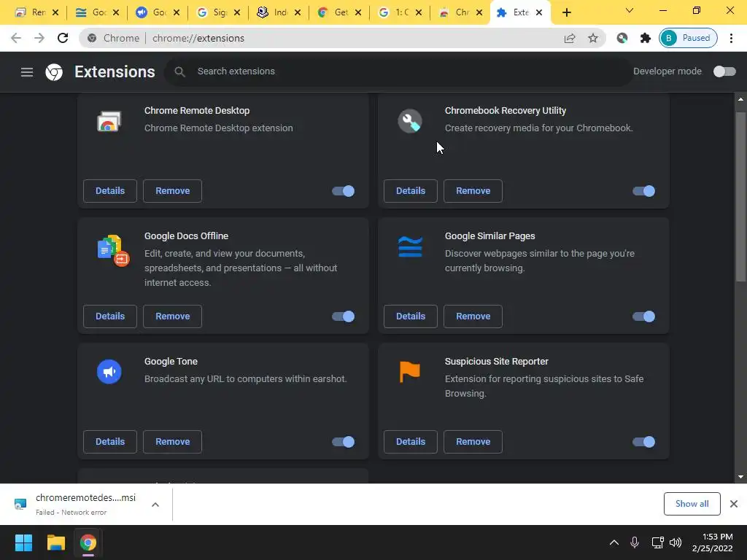The width and height of the screenshot is (747, 560).
Task: Disable the Google Tone extension
Action: pyautogui.click(x=343, y=442)
